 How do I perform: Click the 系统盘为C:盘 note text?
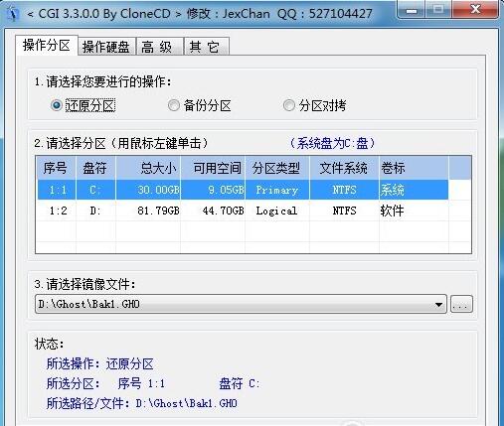coord(333,143)
